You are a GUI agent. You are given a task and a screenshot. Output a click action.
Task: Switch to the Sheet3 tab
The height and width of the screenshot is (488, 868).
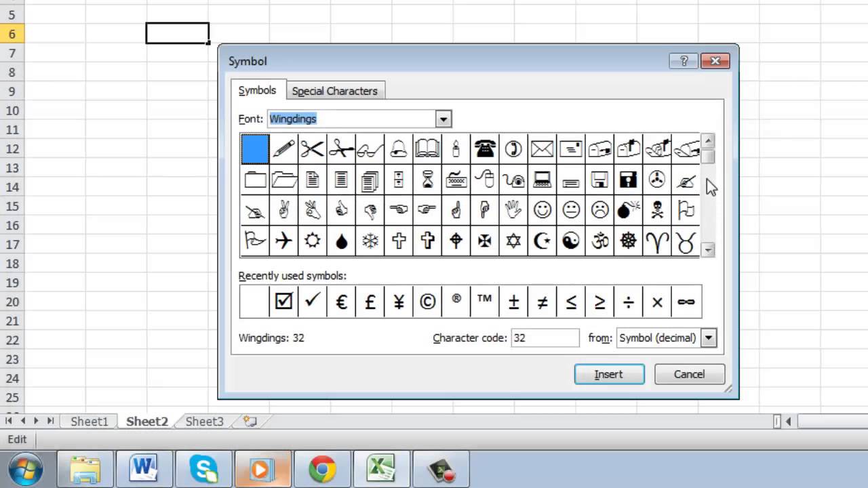(x=204, y=421)
